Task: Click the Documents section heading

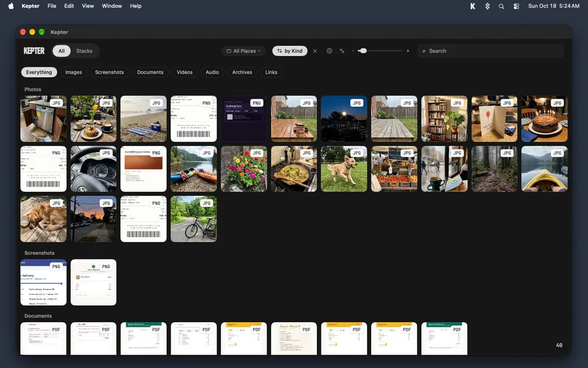Action: pos(38,316)
